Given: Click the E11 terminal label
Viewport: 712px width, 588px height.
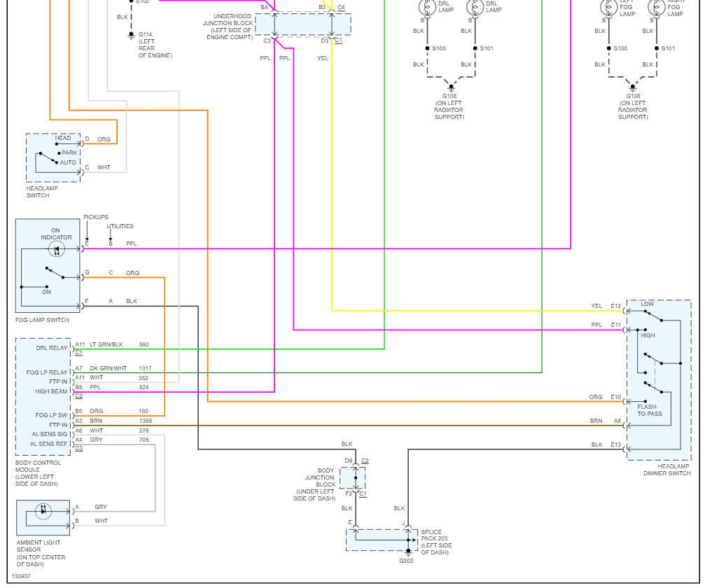Looking at the screenshot, I should (615, 325).
